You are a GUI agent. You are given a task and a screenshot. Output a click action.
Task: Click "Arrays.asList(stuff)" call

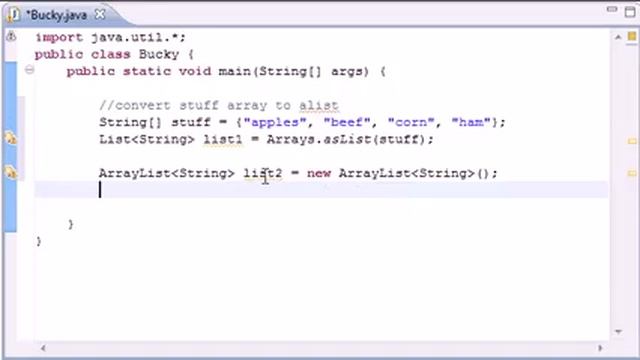coord(346,140)
